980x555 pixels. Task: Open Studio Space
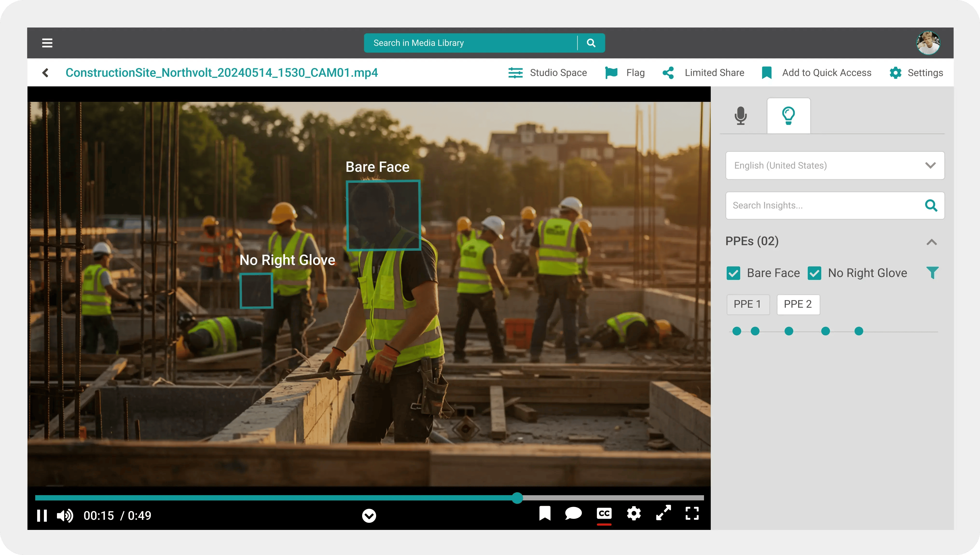coord(547,72)
